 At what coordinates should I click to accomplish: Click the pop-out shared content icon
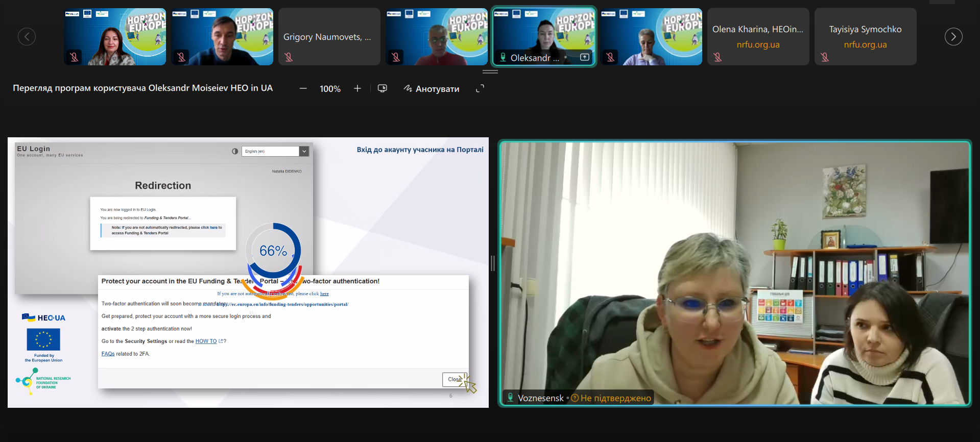[x=382, y=89]
